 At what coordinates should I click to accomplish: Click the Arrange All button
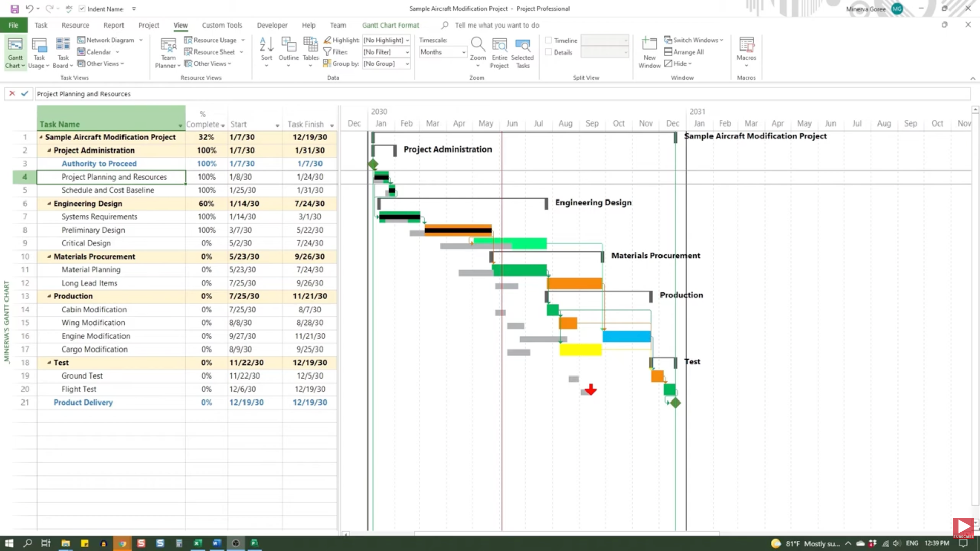click(x=684, y=52)
